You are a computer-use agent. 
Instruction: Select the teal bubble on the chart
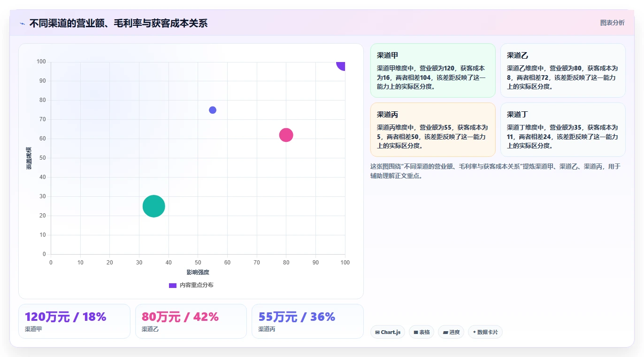click(x=153, y=206)
